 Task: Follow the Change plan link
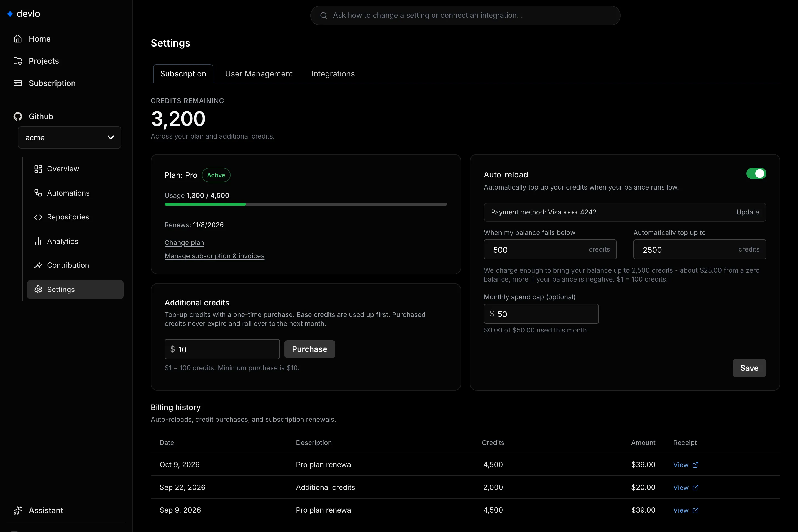184,243
